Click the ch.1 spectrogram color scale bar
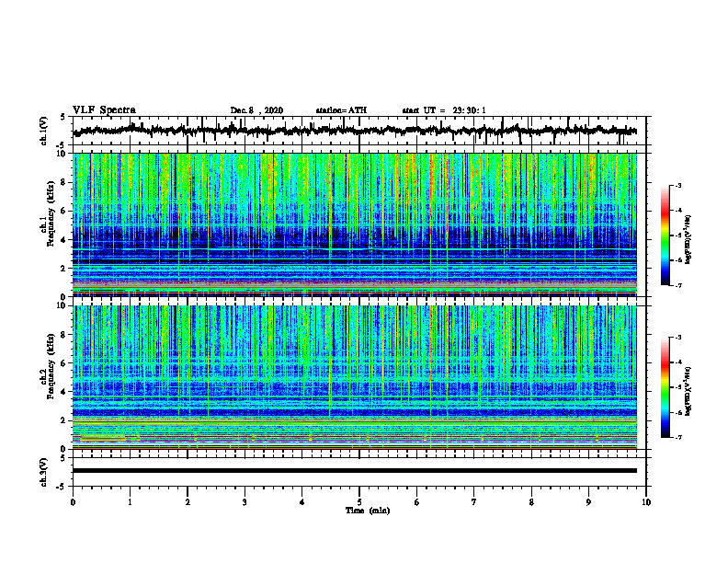 point(665,236)
